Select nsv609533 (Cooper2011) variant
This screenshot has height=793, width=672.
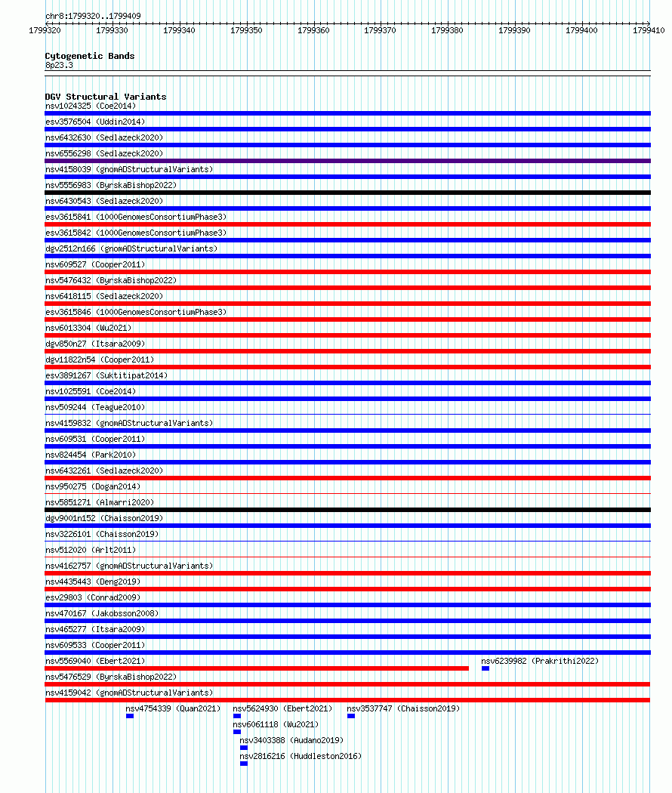tap(95, 645)
